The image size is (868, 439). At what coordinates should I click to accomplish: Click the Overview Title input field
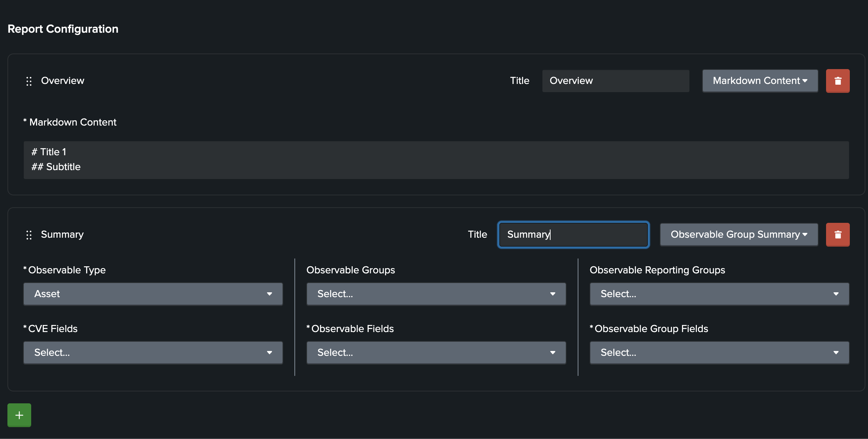click(615, 81)
